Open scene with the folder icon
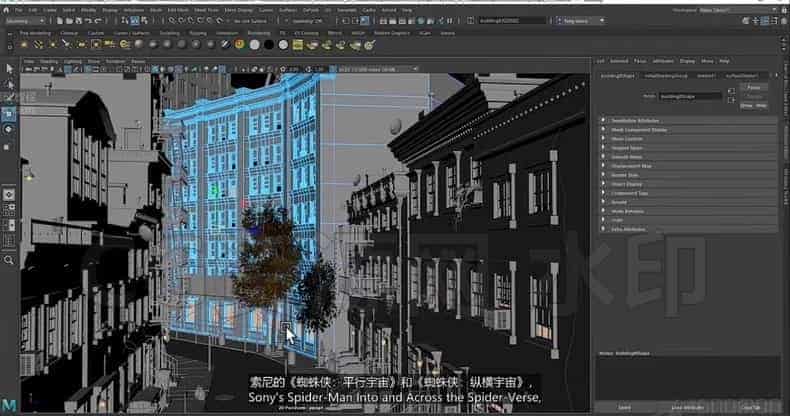This screenshot has width=790, height=416. [69, 21]
